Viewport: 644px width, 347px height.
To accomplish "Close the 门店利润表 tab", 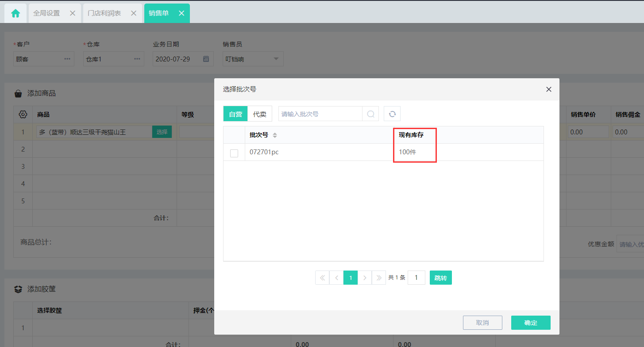I will pyautogui.click(x=134, y=13).
